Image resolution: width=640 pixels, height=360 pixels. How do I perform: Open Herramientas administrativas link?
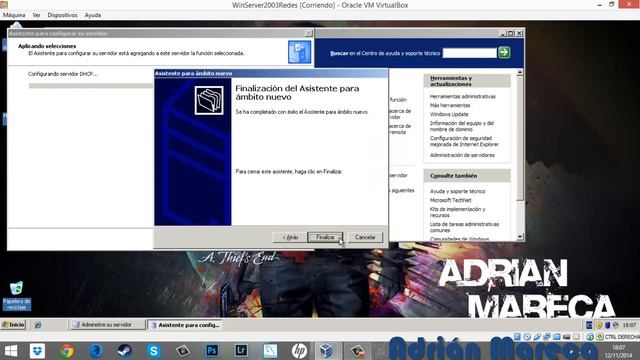point(462,96)
